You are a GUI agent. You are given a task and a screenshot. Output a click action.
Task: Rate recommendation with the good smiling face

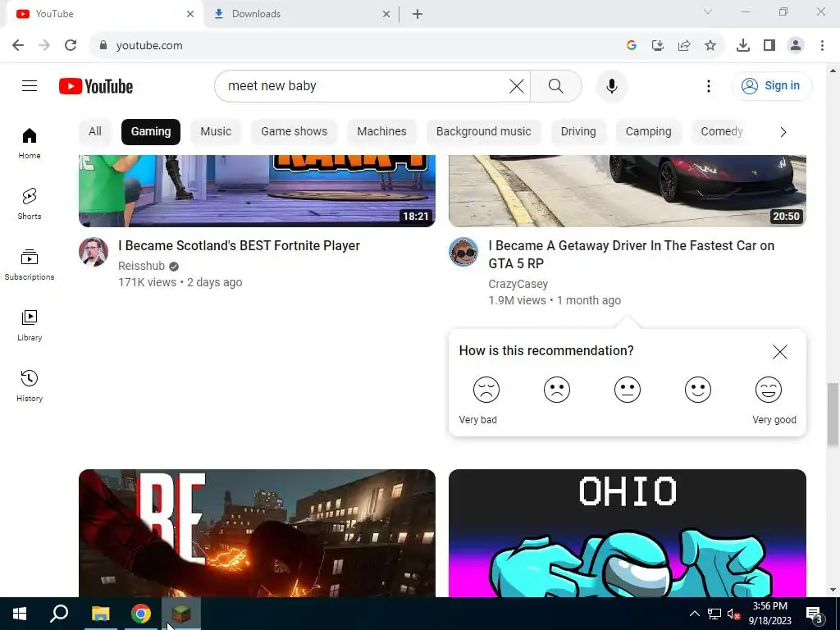(698, 390)
